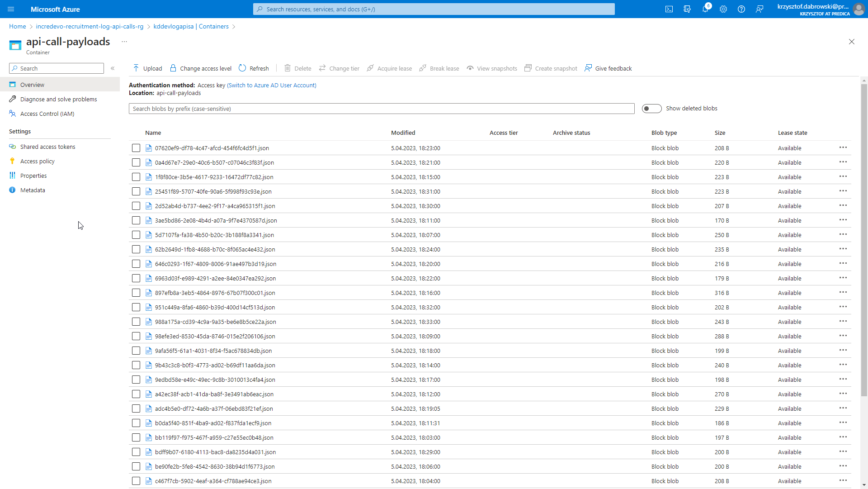Screen dimensions: 868x489
Task: Open more options for 0a4d67e7 blob row
Action: 843,162
